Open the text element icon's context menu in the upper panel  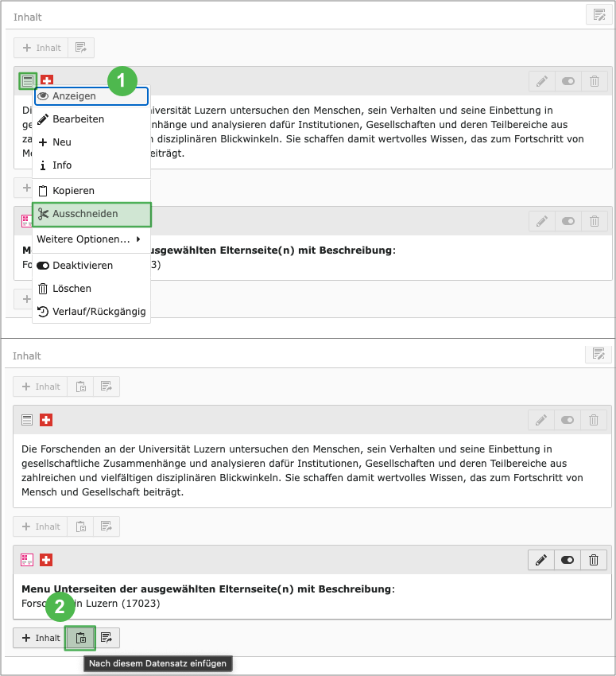(28, 80)
